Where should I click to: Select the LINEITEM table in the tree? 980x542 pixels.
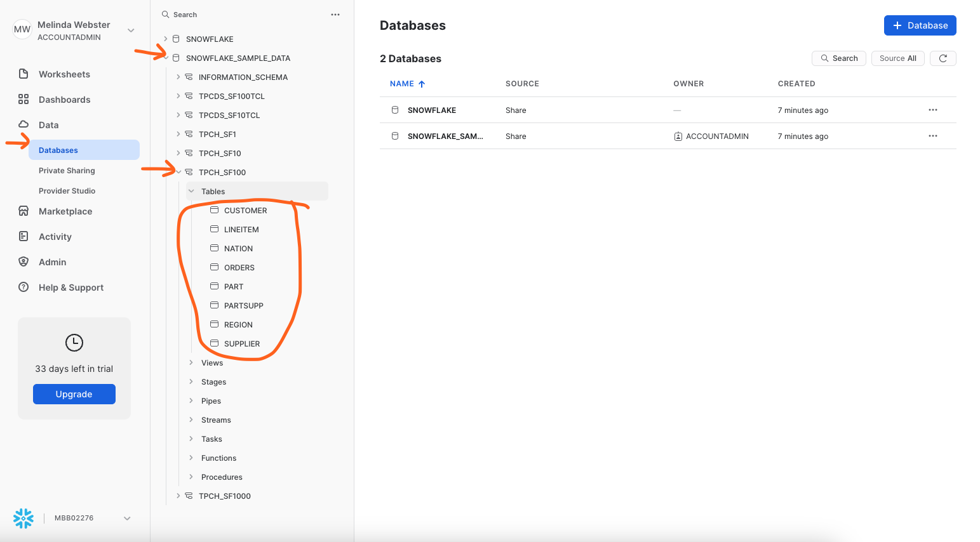pyautogui.click(x=241, y=229)
